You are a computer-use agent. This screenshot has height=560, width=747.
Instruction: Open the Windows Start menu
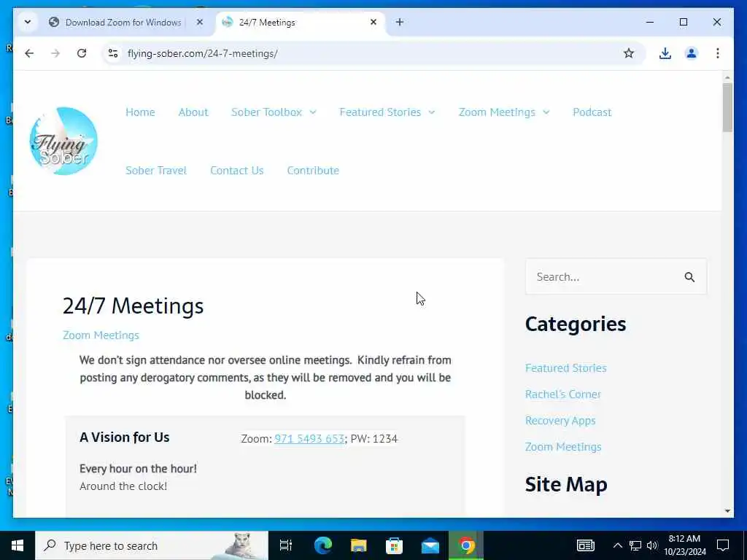[x=18, y=545]
